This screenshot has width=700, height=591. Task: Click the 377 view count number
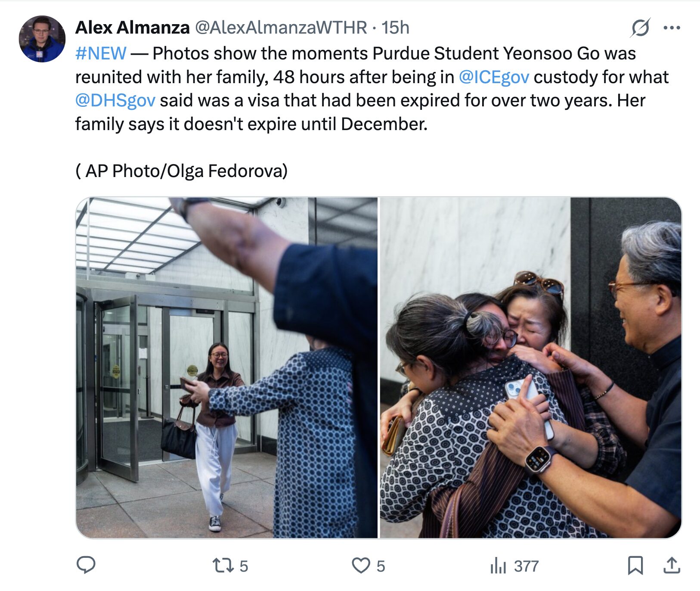(x=526, y=566)
